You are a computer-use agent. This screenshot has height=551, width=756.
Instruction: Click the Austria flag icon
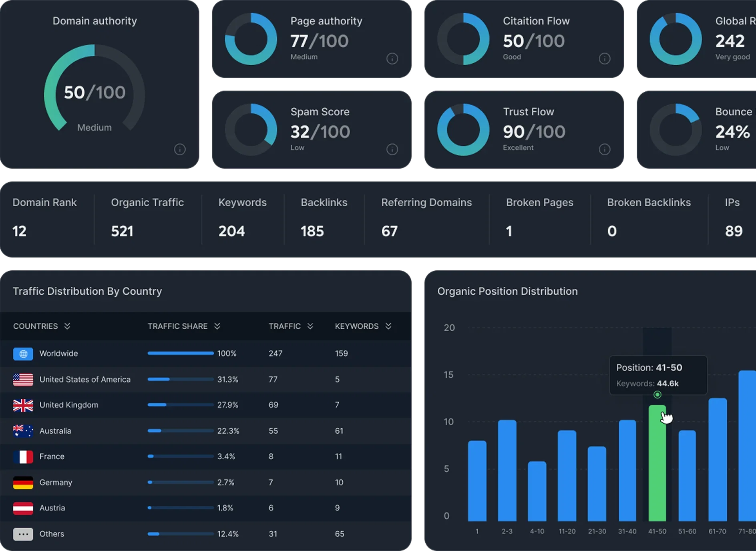point(23,508)
